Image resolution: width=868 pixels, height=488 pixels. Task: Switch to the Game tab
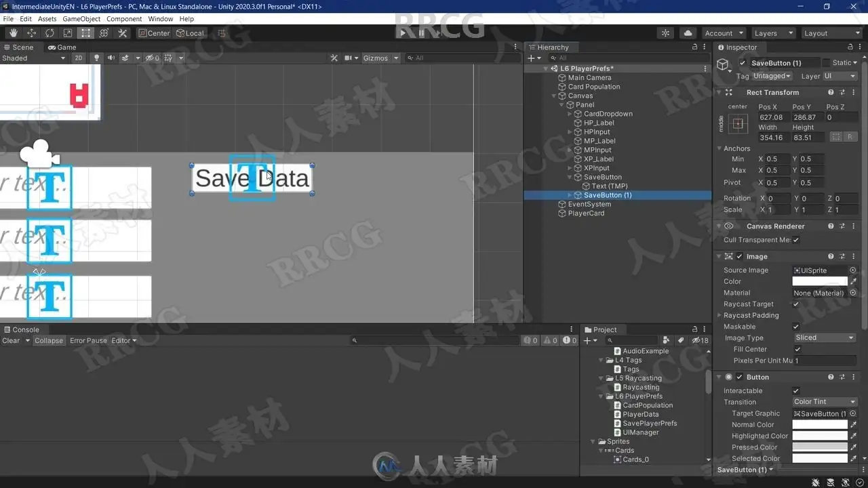pyautogui.click(x=62, y=47)
